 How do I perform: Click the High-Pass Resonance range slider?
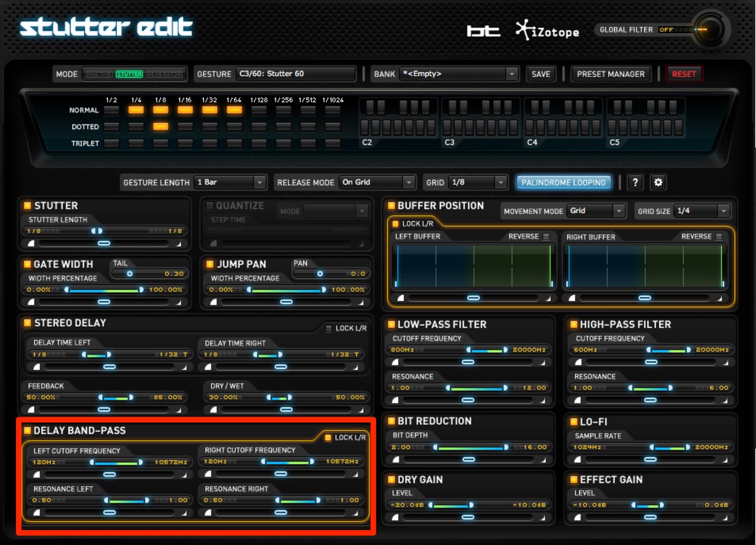[x=651, y=387]
